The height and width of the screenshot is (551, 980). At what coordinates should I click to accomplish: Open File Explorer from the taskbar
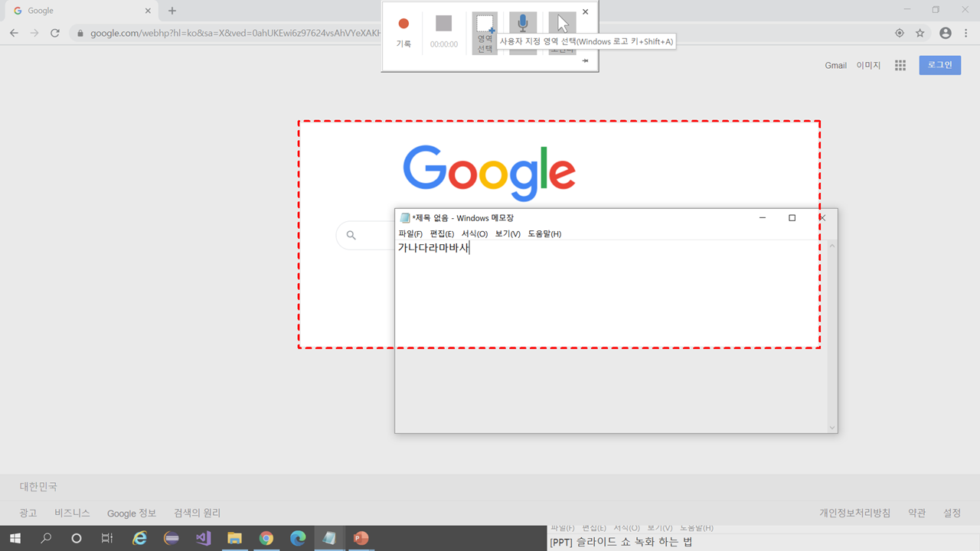click(234, 538)
